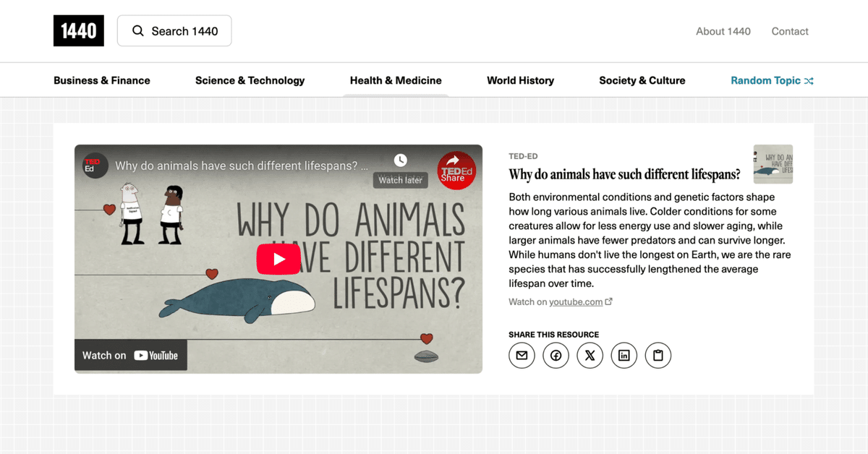Play the YouTube video
This screenshot has width=868, height=454.
pyautogui.click(x=278, y=259)
